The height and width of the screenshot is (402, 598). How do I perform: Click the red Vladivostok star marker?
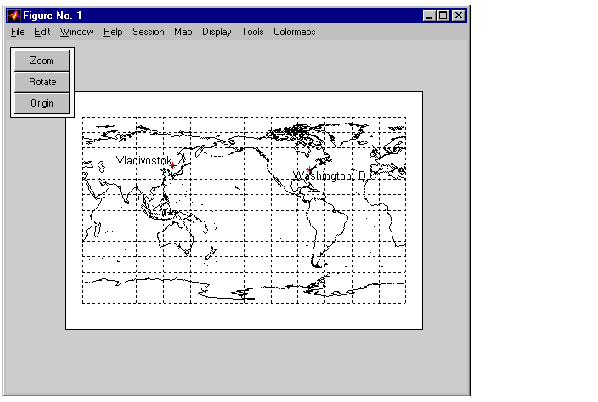click(x=172, y=166)
